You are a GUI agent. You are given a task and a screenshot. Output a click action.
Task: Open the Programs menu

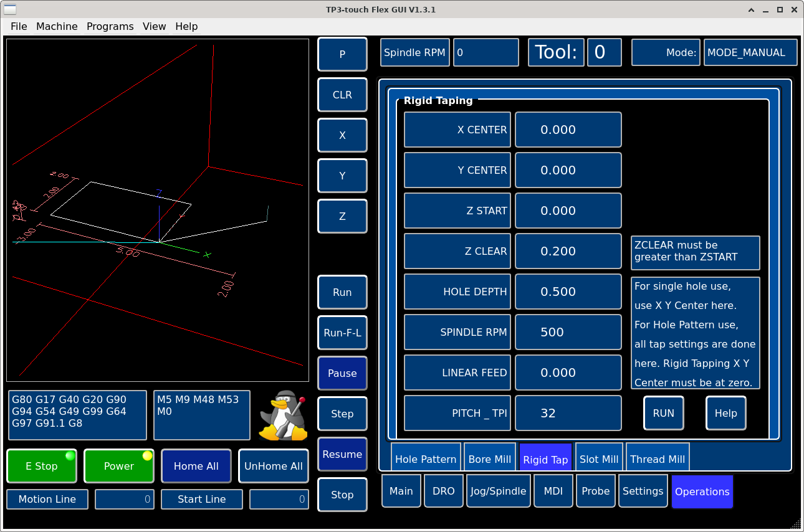coord(110,26)
